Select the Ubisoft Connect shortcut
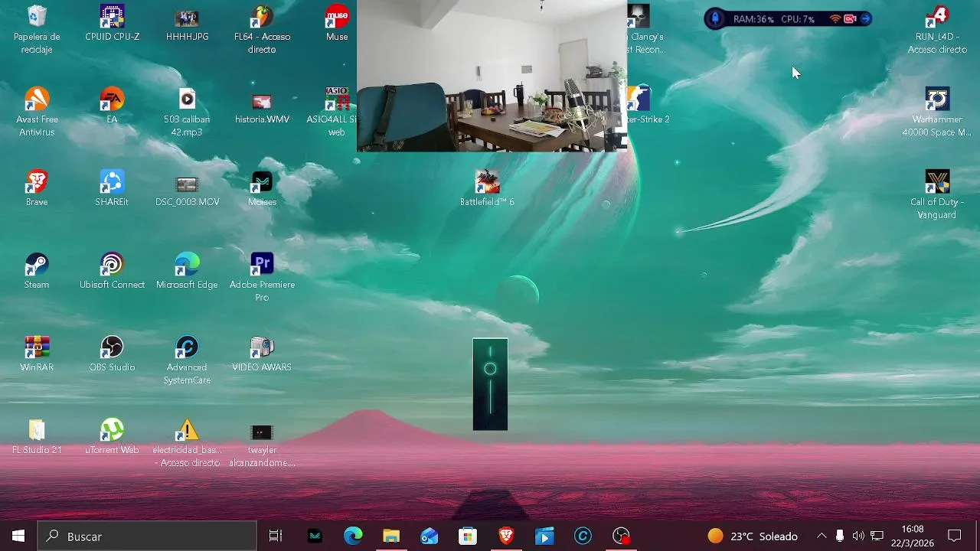Image resolution: width=980 pixels, height=551 pixels. (112, 271)
